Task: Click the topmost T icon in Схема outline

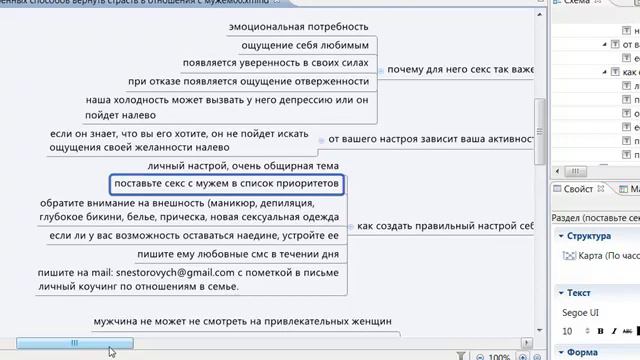Action: [x=627, y=30]
